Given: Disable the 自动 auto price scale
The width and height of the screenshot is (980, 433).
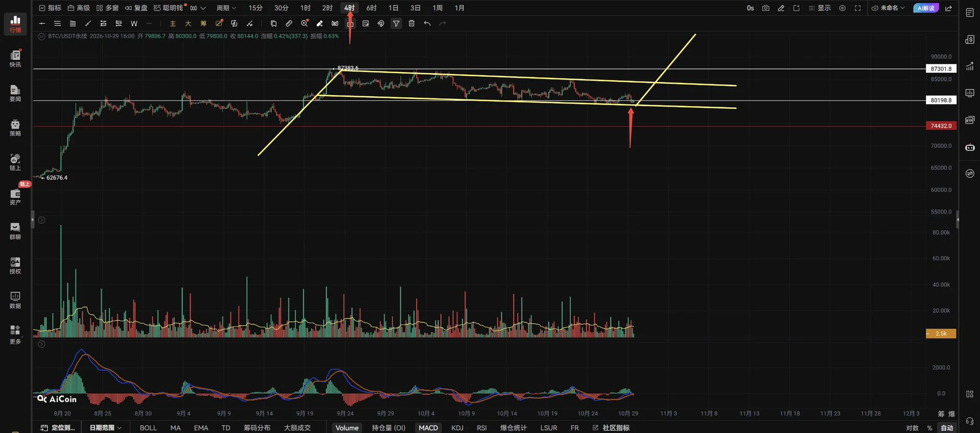Looking at the screenshot, I should pos(947,428).
